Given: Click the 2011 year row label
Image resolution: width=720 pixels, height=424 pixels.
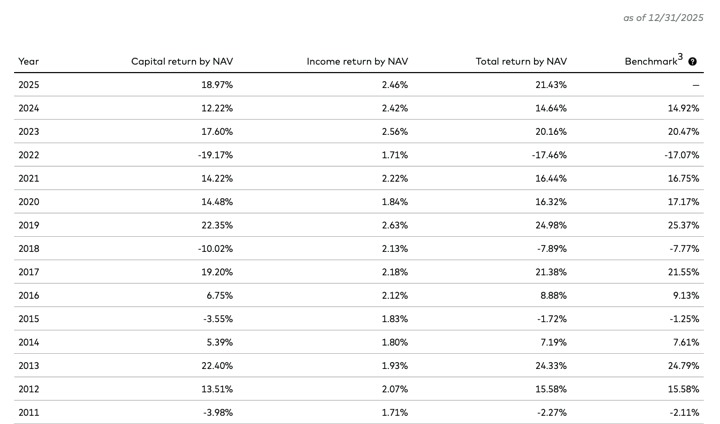Looking at the screenshot, I should [29, 413].
